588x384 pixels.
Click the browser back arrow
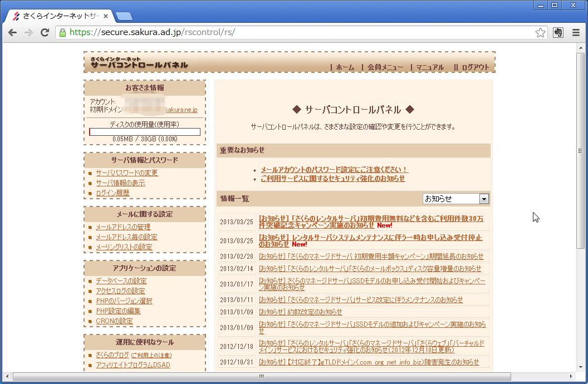[x=12, y=33]
